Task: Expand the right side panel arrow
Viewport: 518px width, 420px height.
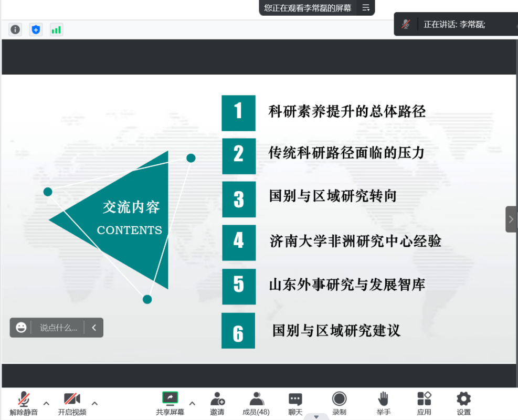Action: [x=511, y=219]
